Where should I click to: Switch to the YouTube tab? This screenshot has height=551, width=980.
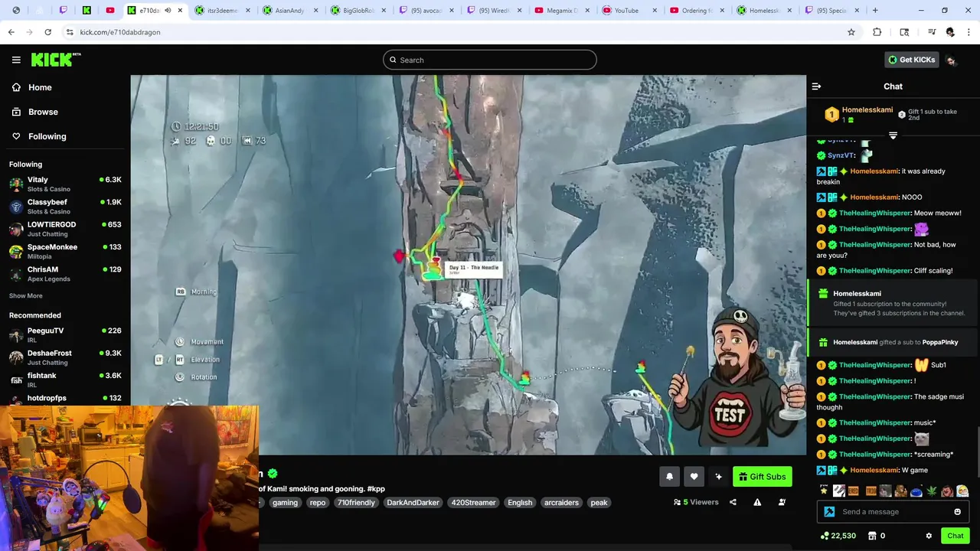(x=628, y=11)
